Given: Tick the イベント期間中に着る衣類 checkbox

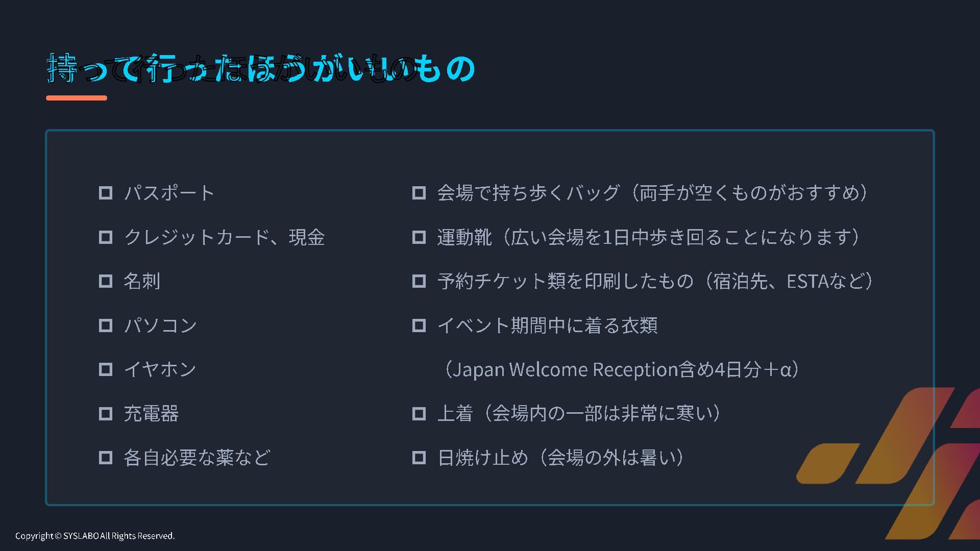Looking at the screenshot, I should (419, 325).
